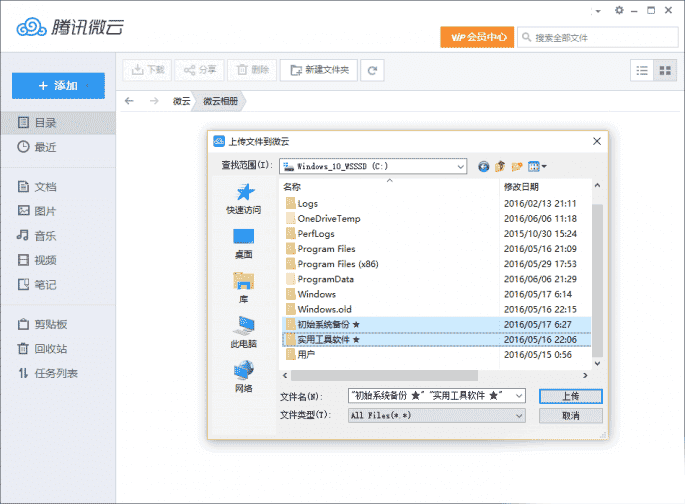Switch to grid thumbnail view mode
Image resolution: width=685 pixels, height=504 pixels.
click(x=665, y=70)
